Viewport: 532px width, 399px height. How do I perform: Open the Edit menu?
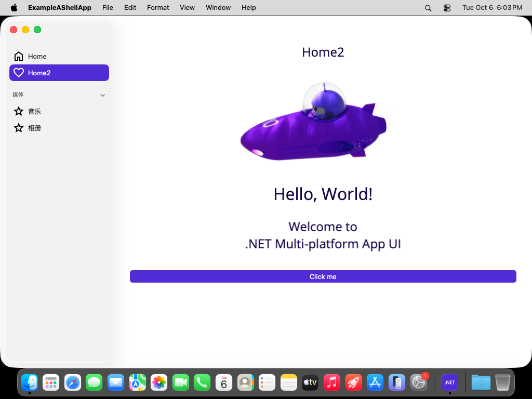click(x=130, y=7)
